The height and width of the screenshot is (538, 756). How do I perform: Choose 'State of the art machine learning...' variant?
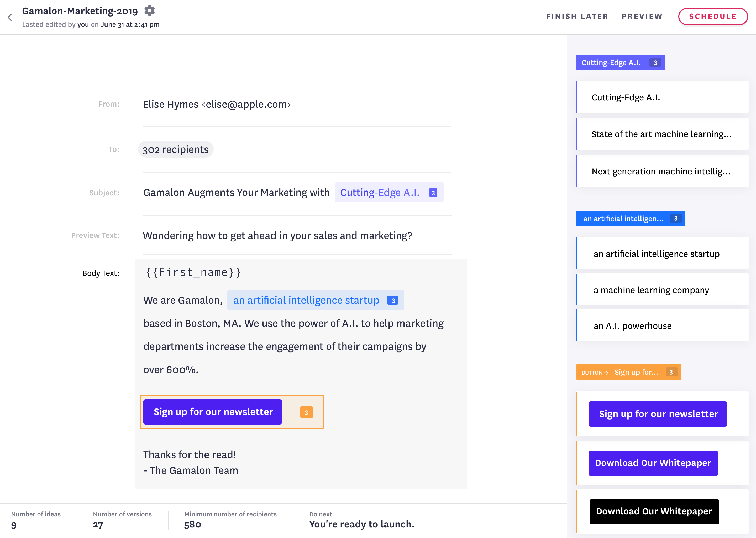pos(662,134)
